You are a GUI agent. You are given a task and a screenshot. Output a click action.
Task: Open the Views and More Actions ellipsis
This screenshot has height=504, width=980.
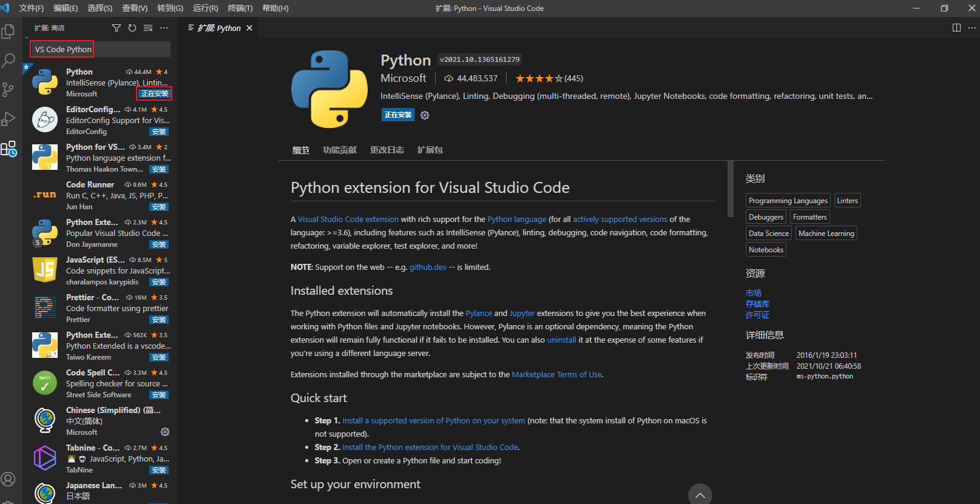(164, 28)
